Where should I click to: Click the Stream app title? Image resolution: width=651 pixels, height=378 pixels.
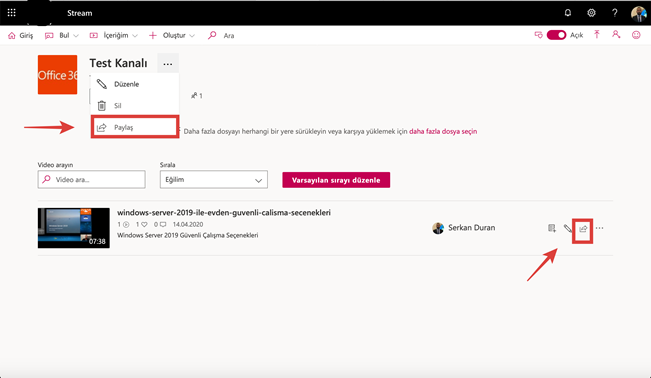(x=80, y=13)
